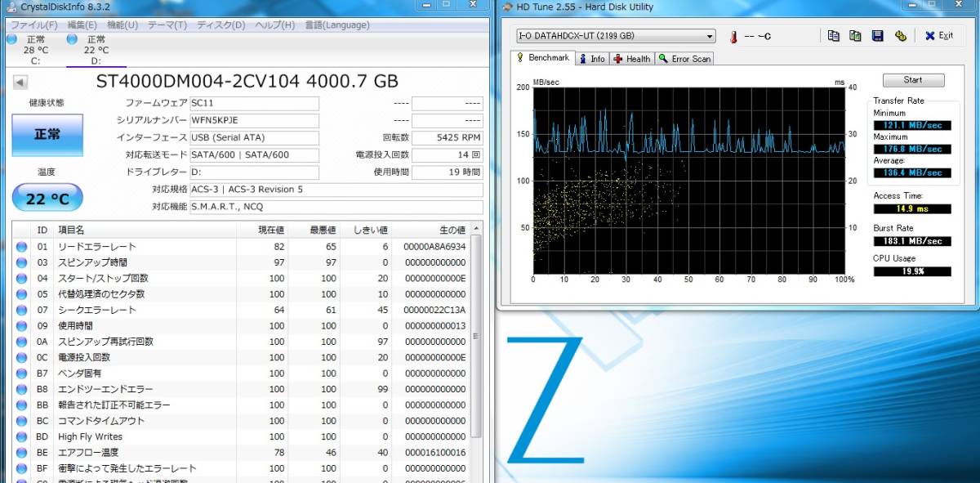Select the エアフロー温度 row

click(242, 453)
